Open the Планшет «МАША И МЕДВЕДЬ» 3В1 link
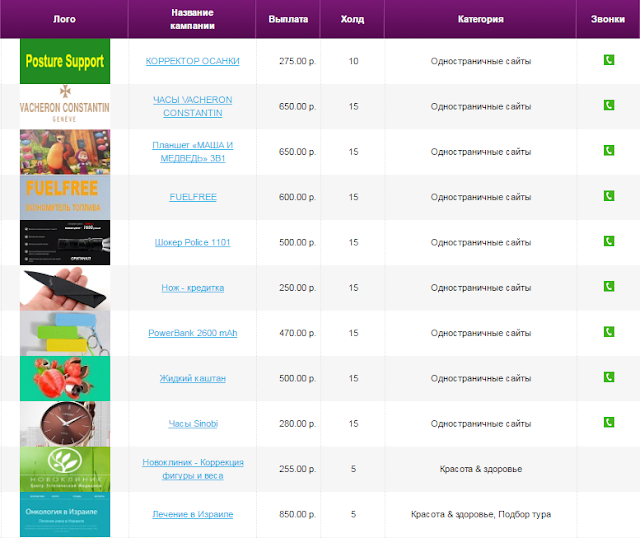The height and width of the screenshot is (538, 640). (x=193, y=151)
